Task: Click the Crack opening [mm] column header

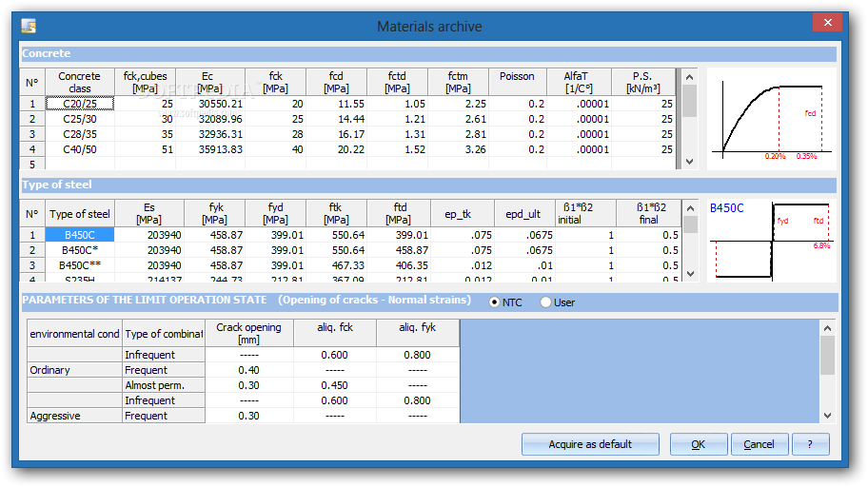Action: click(x=248, y=333)
